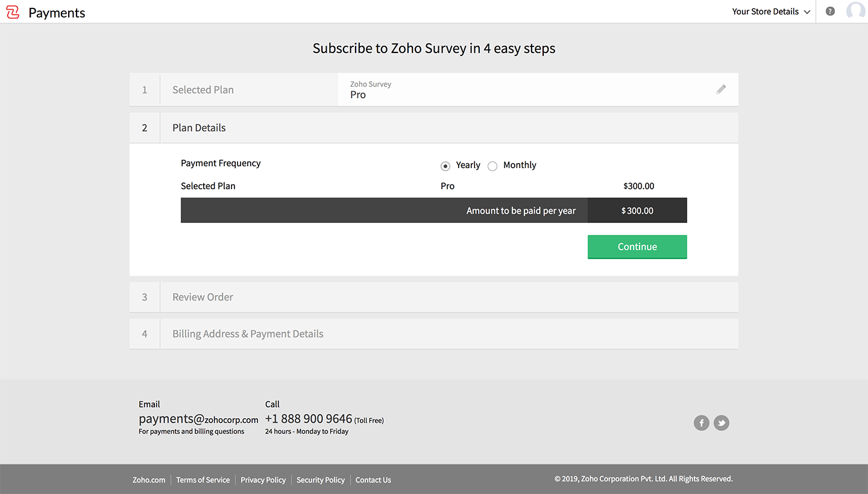The image size is (868, 494).
Task: Open step 2 Plan Details section
Action: 434,128
